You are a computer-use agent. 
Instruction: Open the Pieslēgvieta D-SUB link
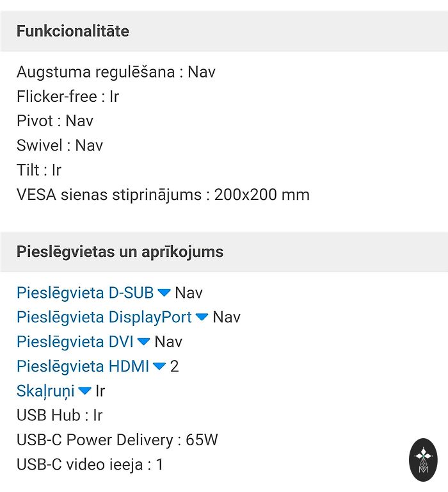click(85, 293)
